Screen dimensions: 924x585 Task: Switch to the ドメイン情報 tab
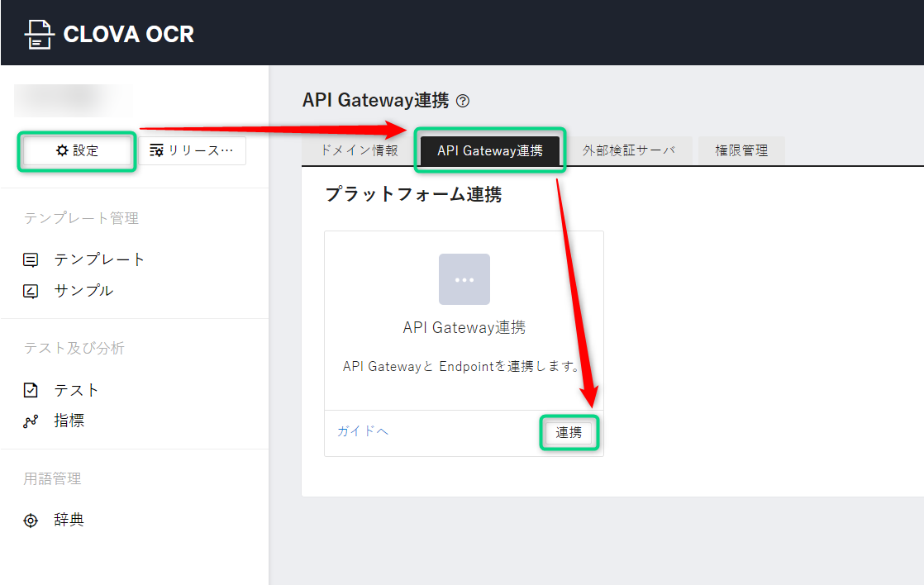click(359, 150)
